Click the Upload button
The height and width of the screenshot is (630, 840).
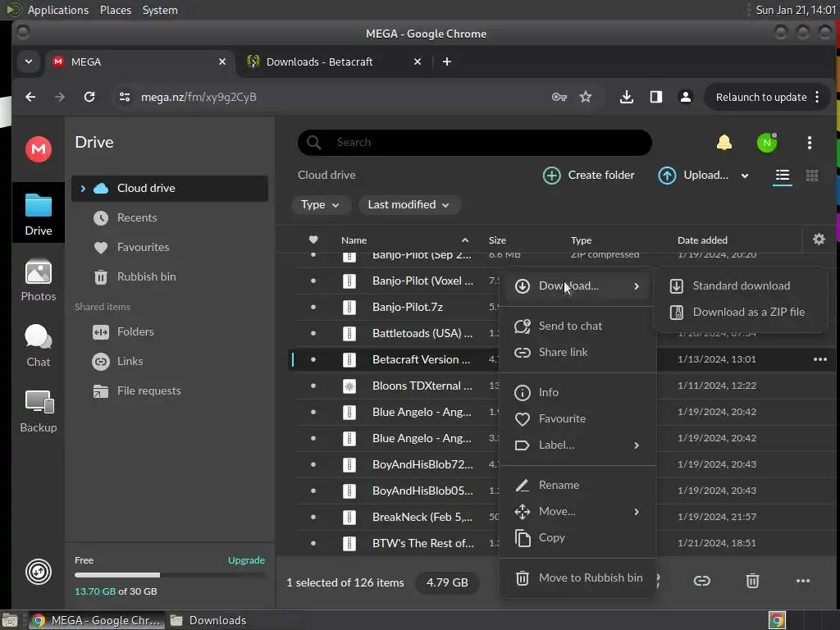[x=693, y=176]
